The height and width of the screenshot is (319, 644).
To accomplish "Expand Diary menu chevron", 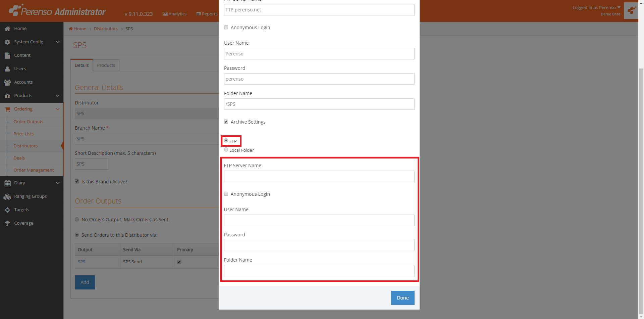I will tap(58, 183).
